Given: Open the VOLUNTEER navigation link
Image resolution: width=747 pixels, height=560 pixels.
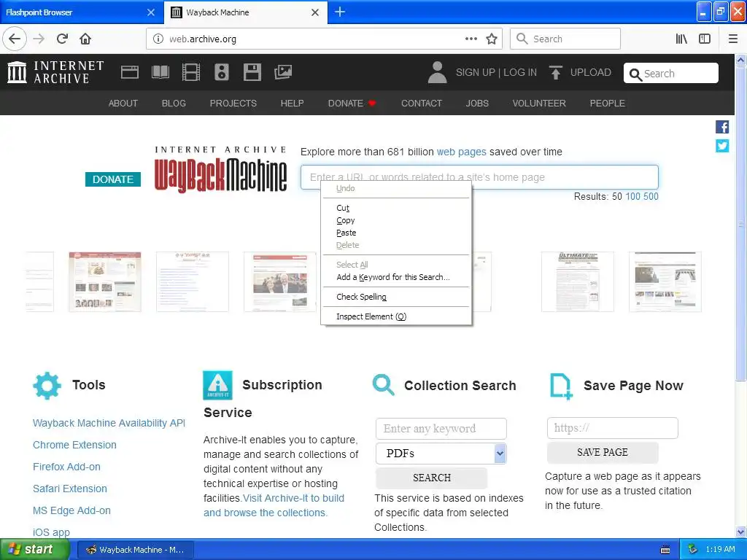Looking at the screenshot, I should click(539, 104).
